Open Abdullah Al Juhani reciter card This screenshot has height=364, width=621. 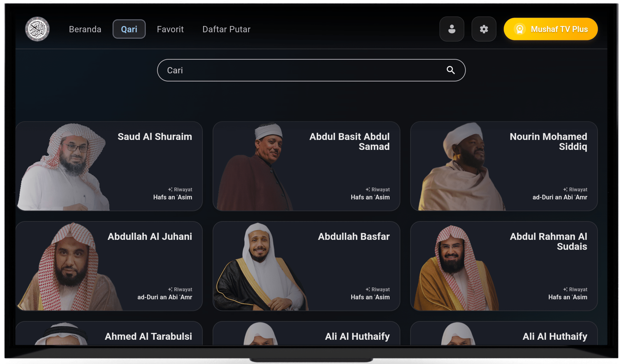click(x=109, y=266)
